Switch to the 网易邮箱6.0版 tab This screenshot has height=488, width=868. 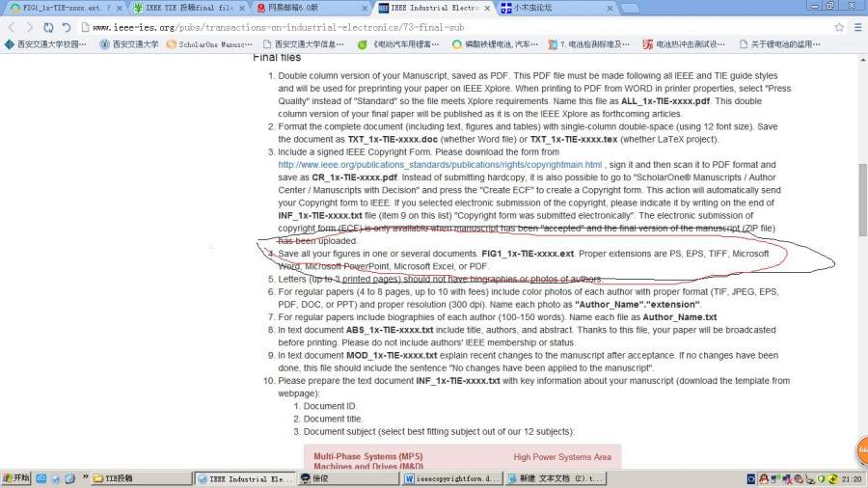[310, 8]
